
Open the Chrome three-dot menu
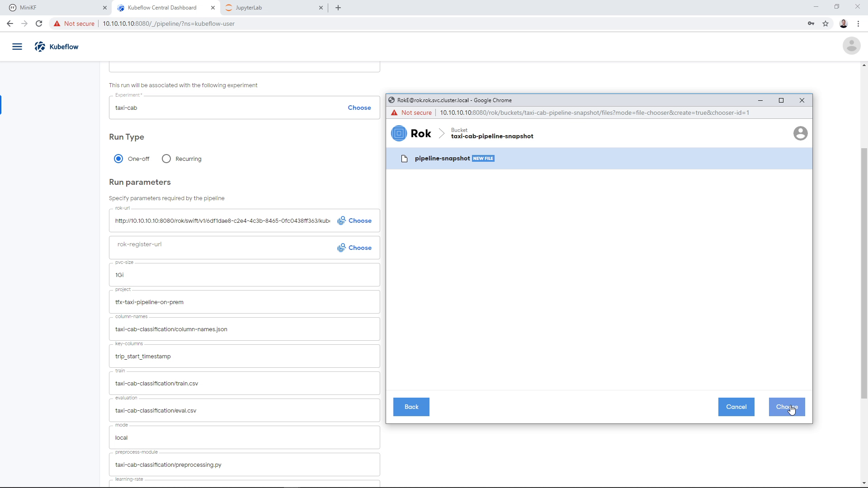858,23
